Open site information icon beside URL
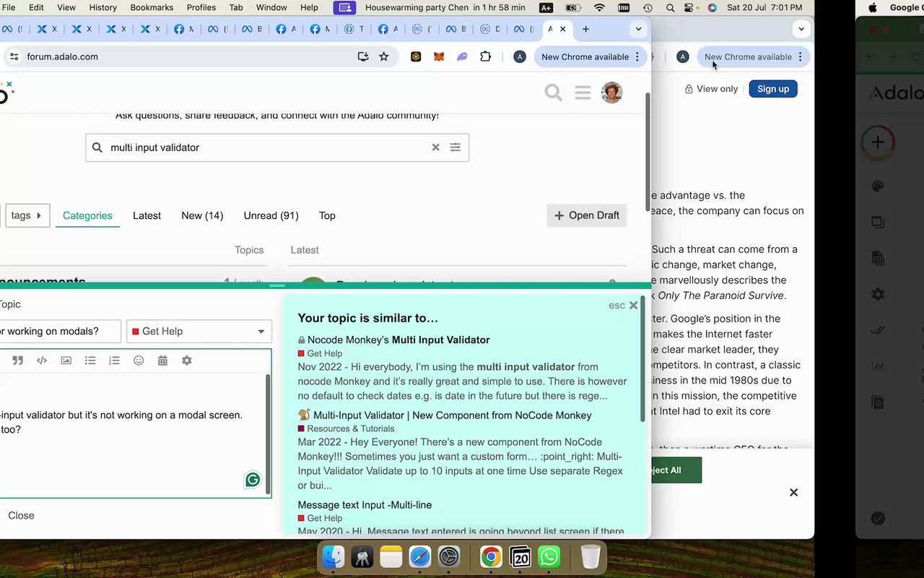Viewport: 924px width, 578px height. click(x=14, y=56)
